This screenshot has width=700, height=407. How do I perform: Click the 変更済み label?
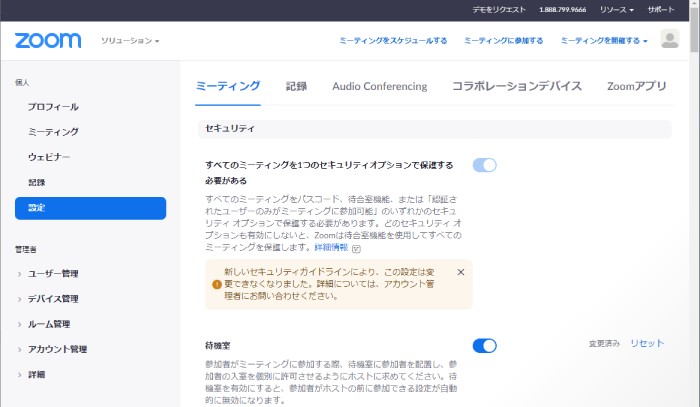coord(604,344)
